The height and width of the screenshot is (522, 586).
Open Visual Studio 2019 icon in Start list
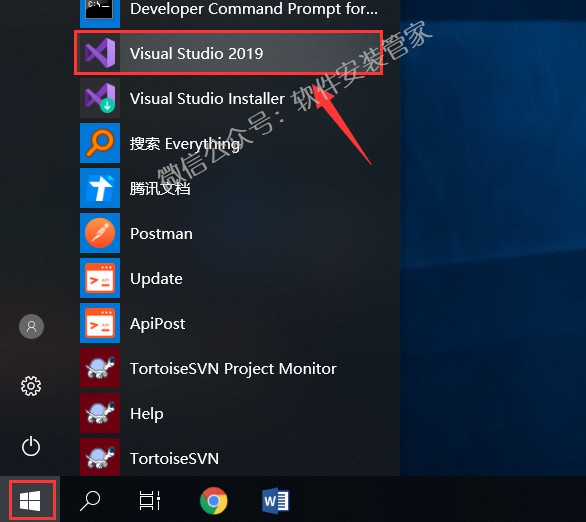pos(100,53)
